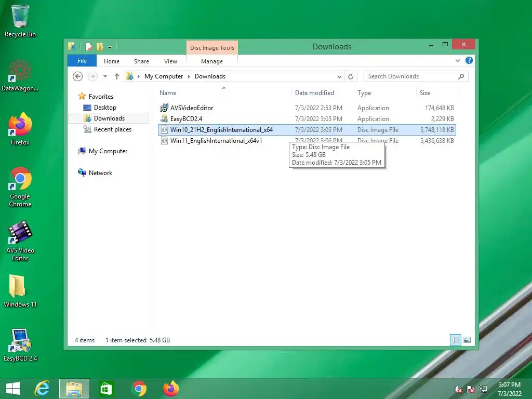Click the muted volume tray icon
532x399 pixels.
click(x=458, y=389)
